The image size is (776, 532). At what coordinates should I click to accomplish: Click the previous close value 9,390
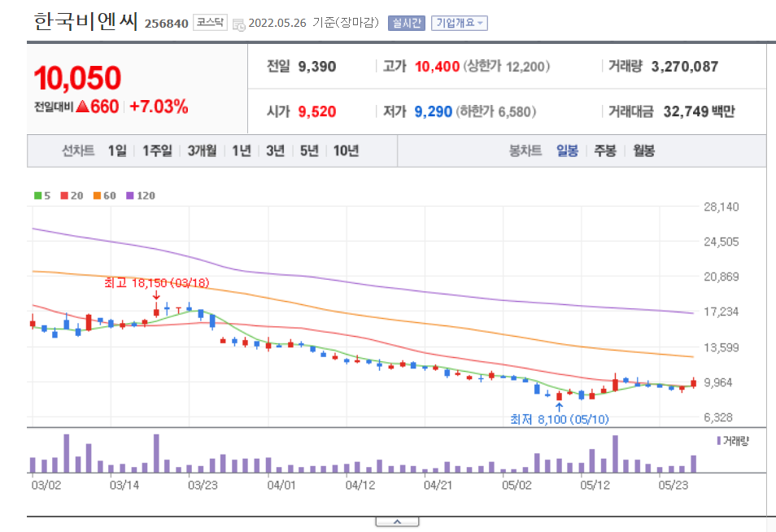[x=317, y=67]
